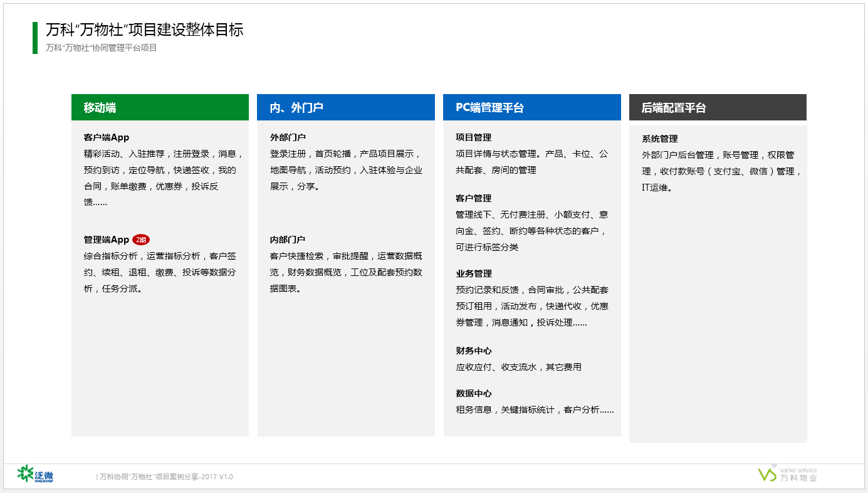Click the paragraph starting 精彩活动、入驻推荐
This screenshot has height=493, width=868.
163,178
